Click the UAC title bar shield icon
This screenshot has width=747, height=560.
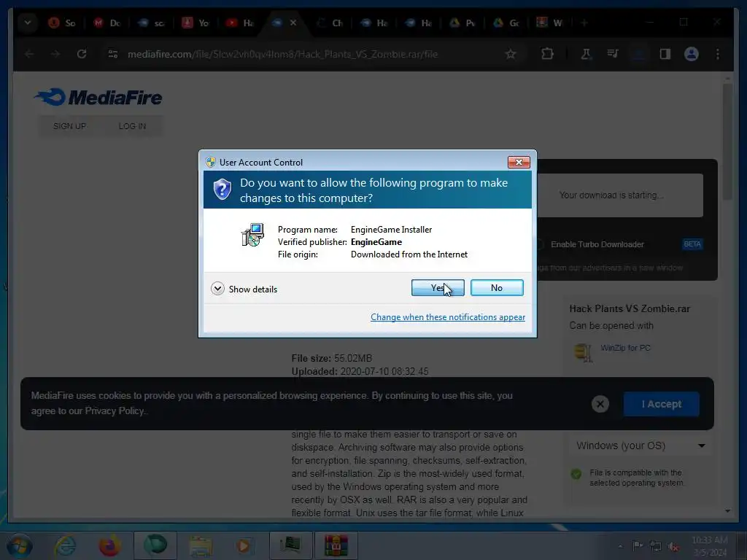pyautogui.click(x=211, y=162)
